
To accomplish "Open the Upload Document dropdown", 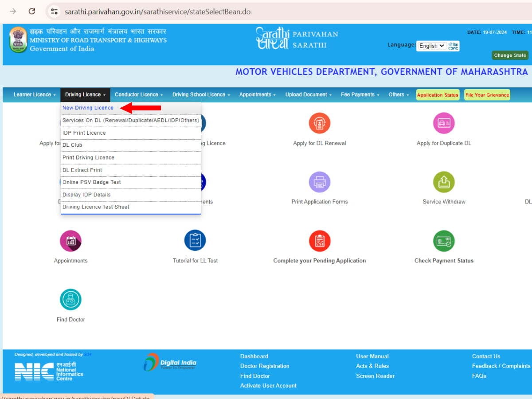I will (x=309, y=94).
